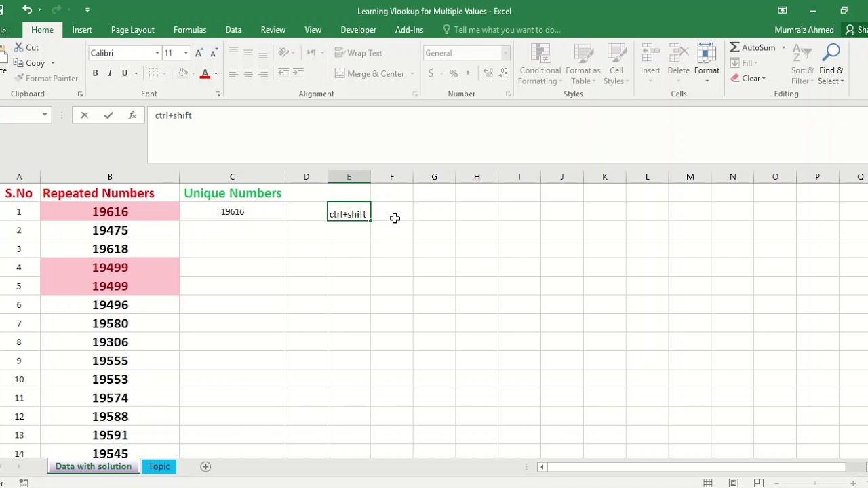Toggle Underline formatting
The width and height of the screenshot is (868, 488).
125,73
